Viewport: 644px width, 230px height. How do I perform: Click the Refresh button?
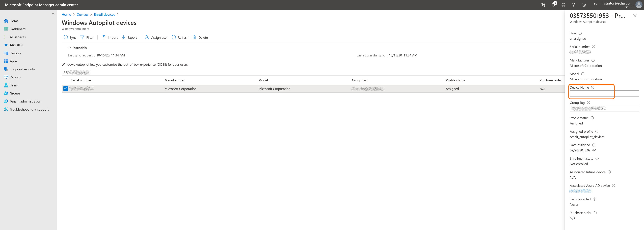coord(180,38)
